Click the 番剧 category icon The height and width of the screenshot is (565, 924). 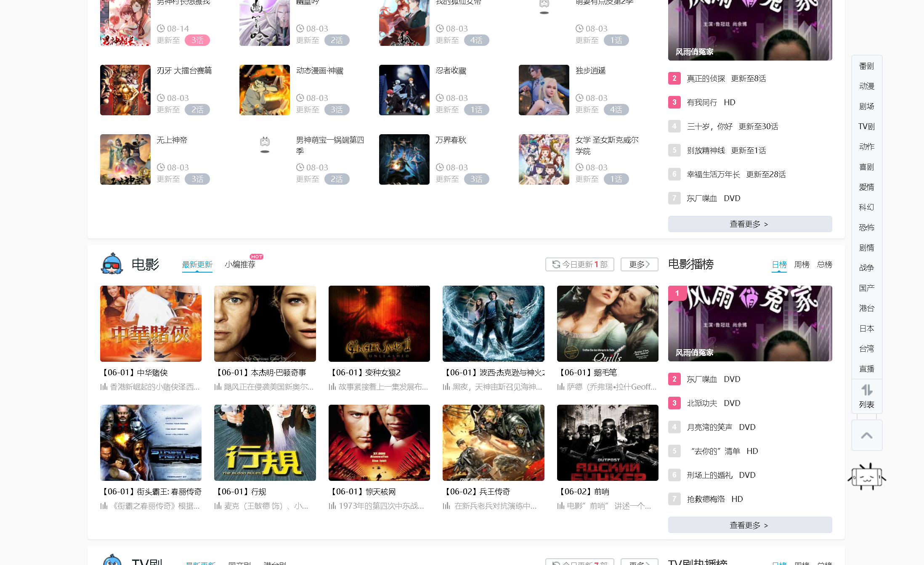pos(867,66)
